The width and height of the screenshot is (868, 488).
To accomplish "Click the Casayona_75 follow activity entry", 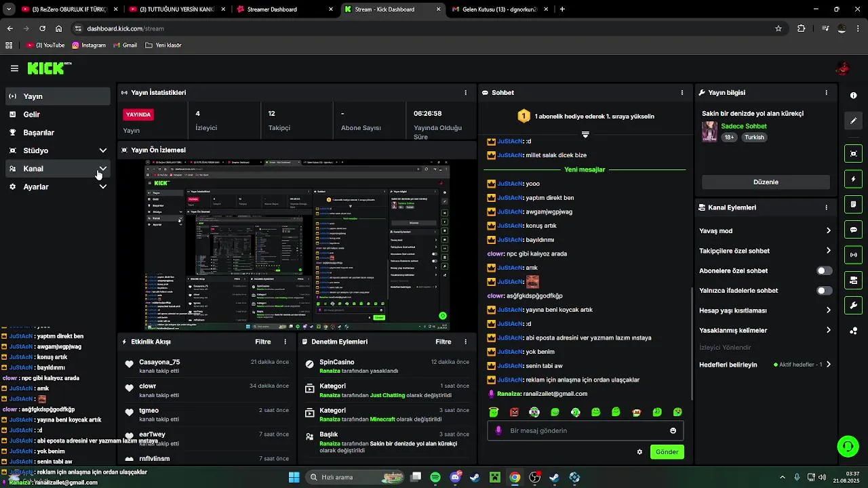I will point(207,366).
